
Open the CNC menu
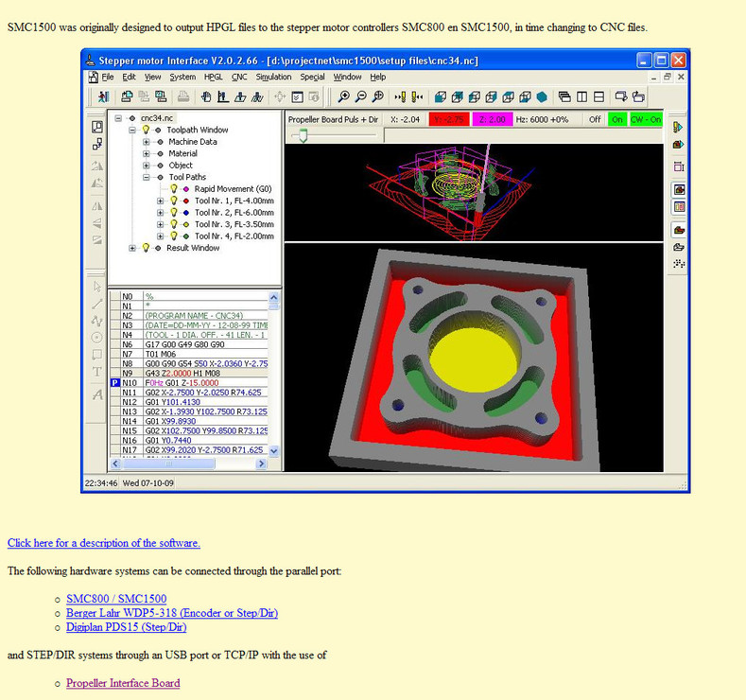click(x=239, y=77)
